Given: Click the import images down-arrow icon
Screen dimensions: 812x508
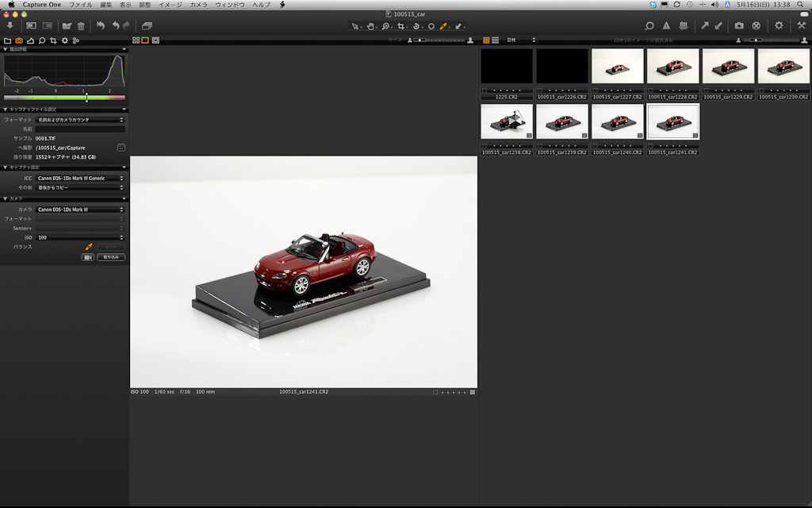Looking at the screenshot, I should tap(10, 25).
